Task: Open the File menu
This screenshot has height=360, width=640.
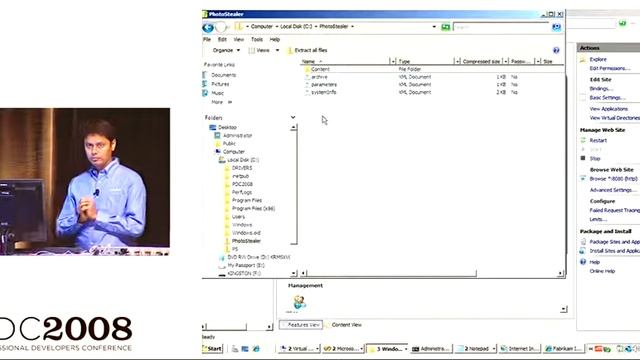Action: point(207,40)
